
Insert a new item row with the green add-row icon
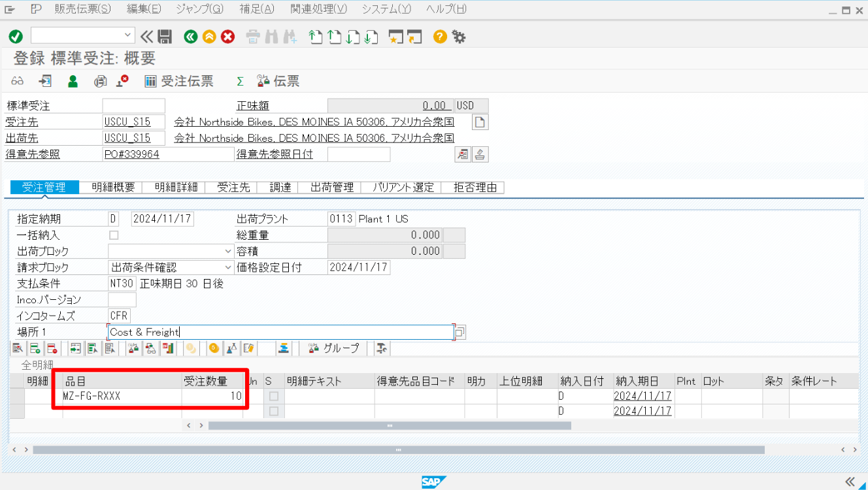35,348
